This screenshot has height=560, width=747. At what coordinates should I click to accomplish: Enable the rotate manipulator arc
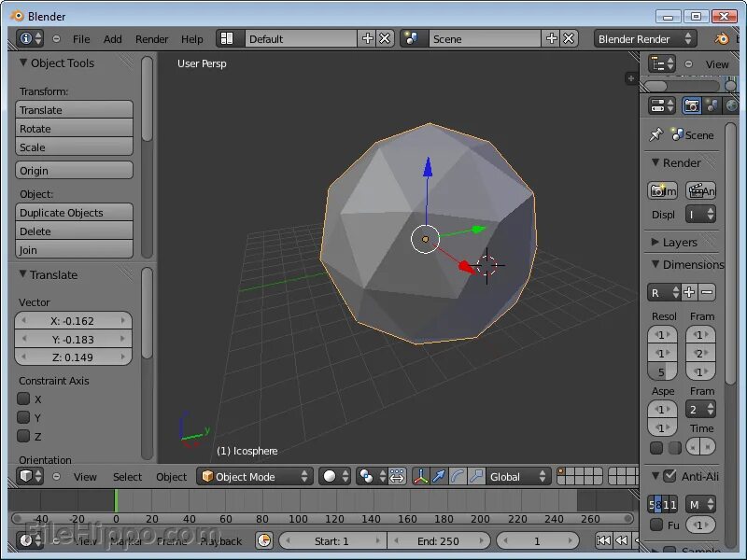coord(458,476)
